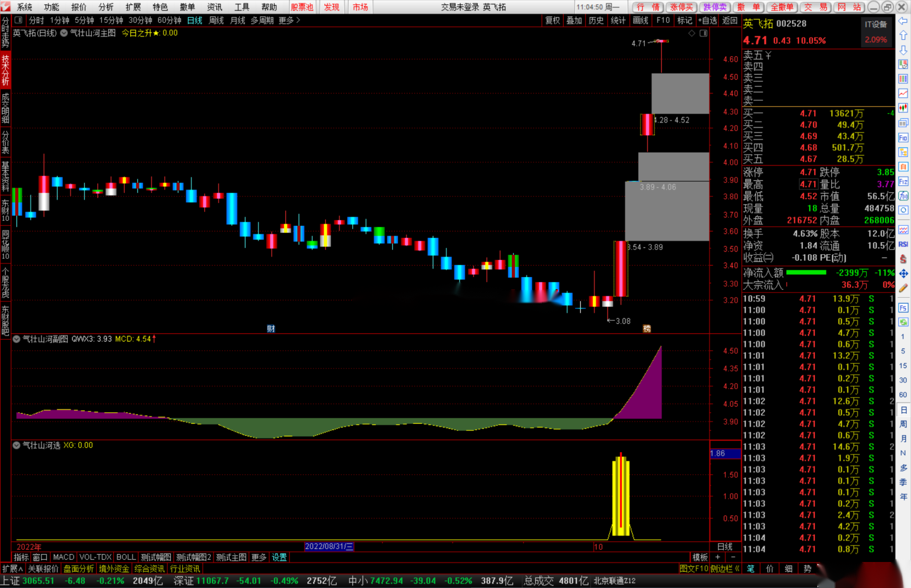Toggle the left panel layout icon beside 分时

pyautogui.click(x=18, y=20)
